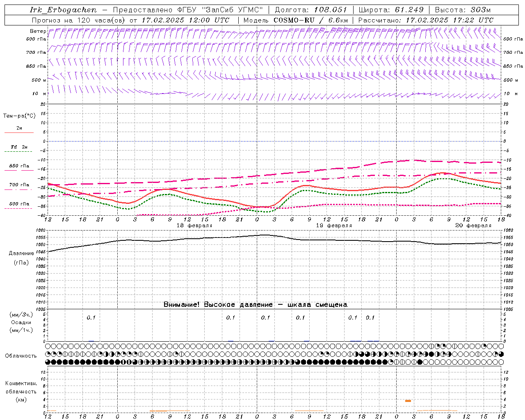The image size is (525, 420).
Task: Click the Ветер wind panel label
Action: point(38,31)
